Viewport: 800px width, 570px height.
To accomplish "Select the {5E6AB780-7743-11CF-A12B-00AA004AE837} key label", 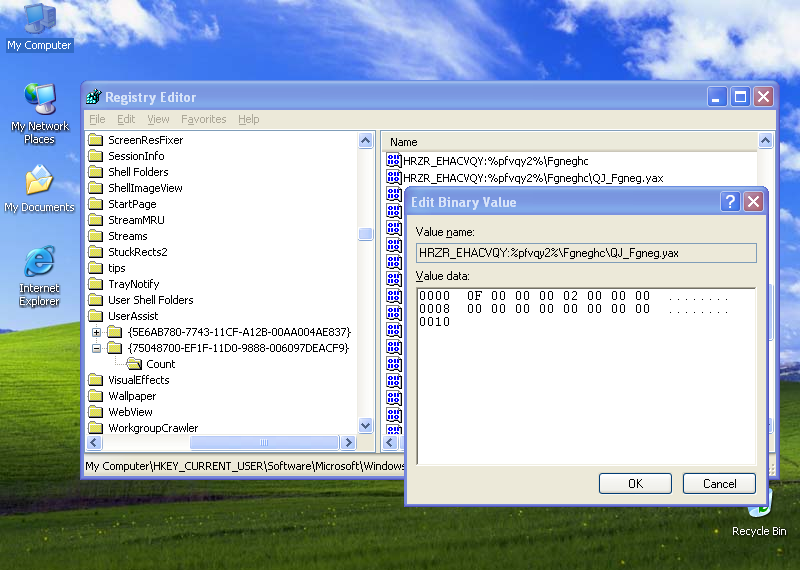I will click(x=239, y=332).
